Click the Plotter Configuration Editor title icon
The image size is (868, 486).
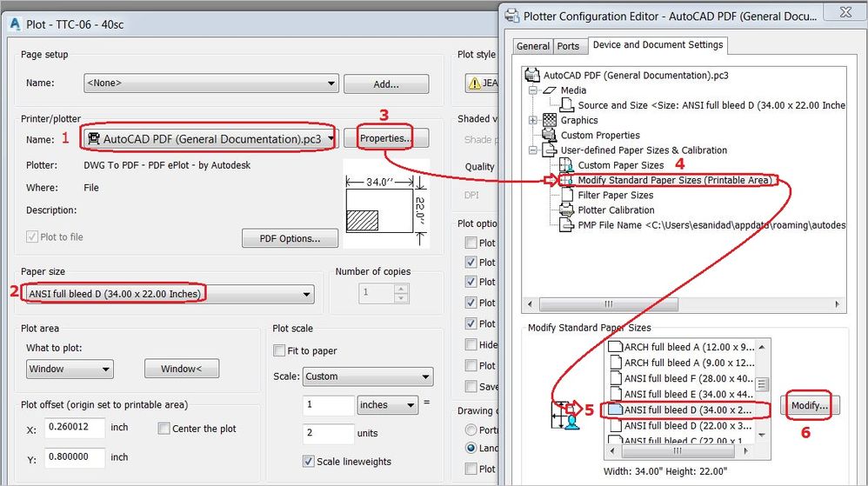coord(512,16)
